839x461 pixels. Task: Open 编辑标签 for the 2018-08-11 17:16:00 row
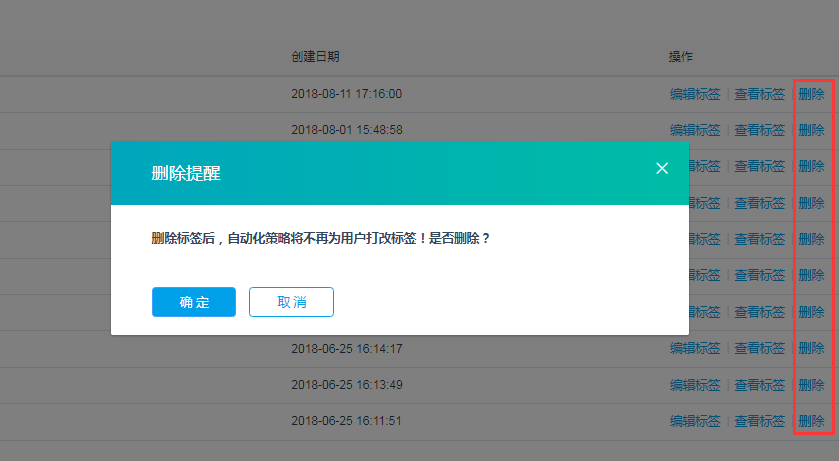point(695,94)
